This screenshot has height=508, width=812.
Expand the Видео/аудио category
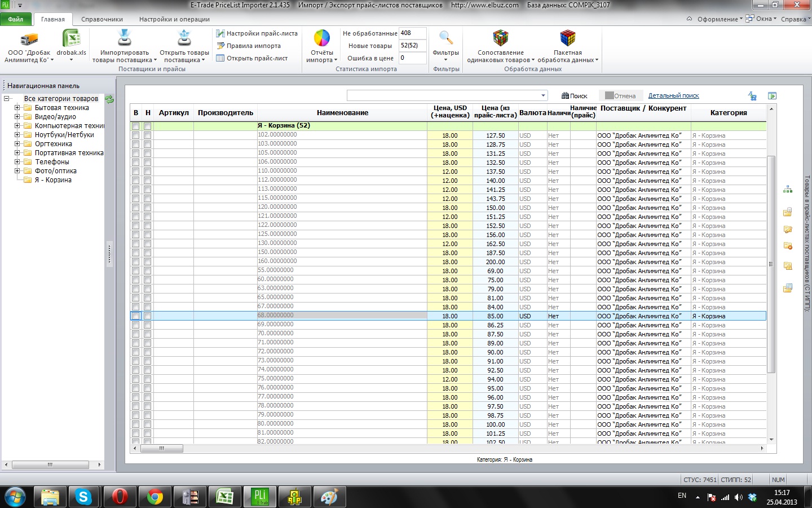(17, 117)
